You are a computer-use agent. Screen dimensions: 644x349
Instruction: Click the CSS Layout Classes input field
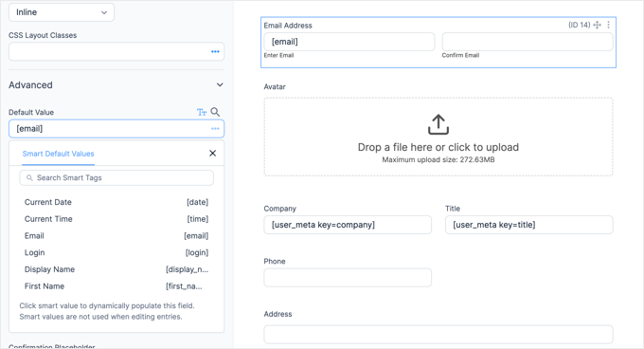click(x=116, y=51)
